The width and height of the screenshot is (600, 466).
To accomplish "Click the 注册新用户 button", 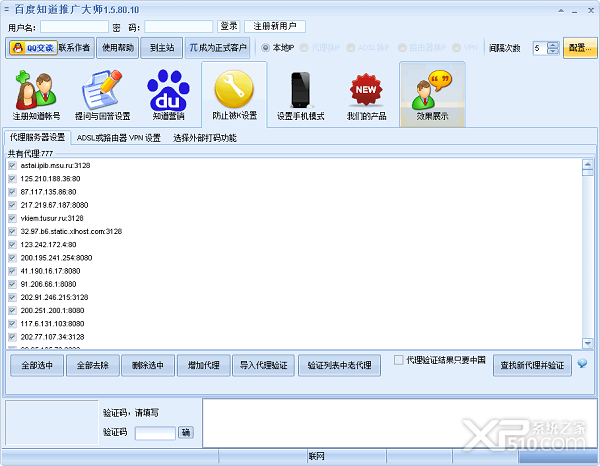I will (275, 26).
